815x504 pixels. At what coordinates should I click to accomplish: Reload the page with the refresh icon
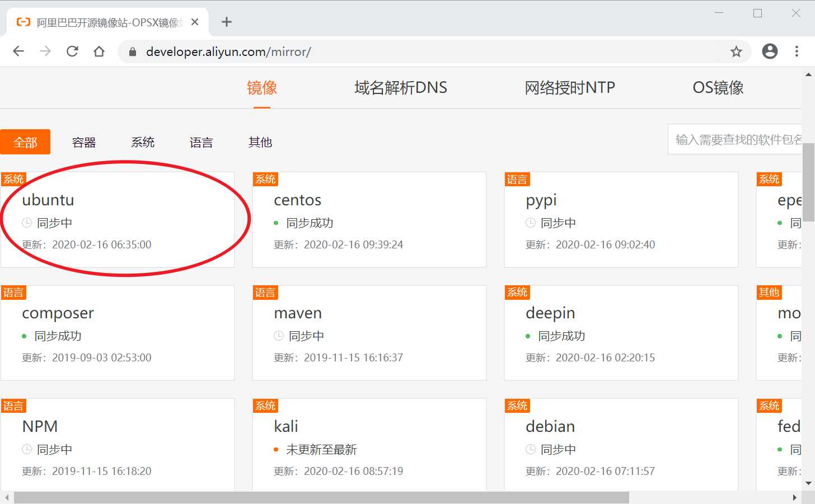click(x=72, y=51)
